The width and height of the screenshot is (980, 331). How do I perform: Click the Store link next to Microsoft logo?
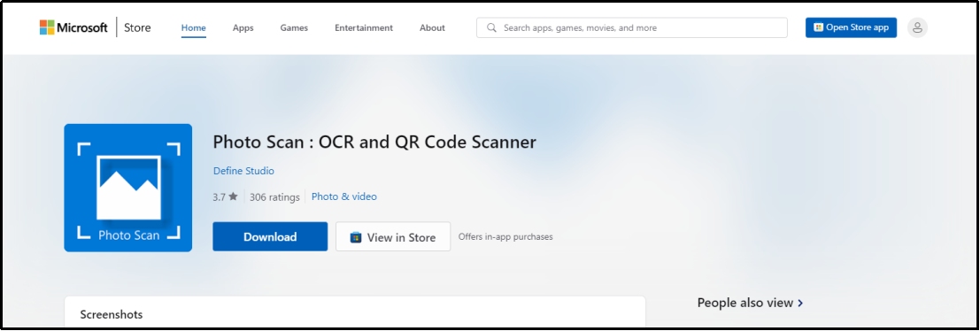click(137, 27)
